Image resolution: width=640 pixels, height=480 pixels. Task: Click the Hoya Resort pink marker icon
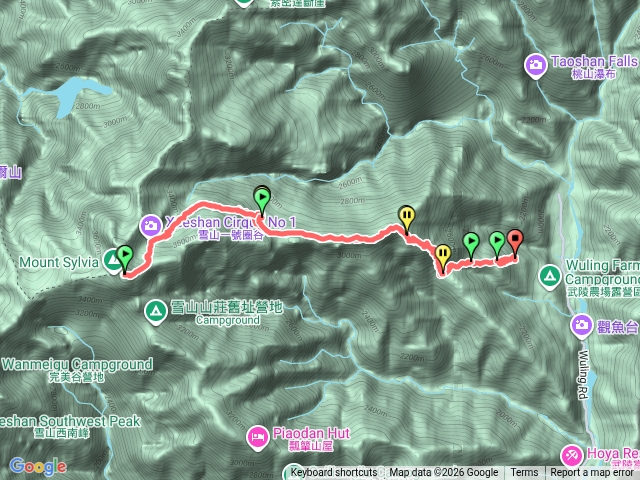572,455
